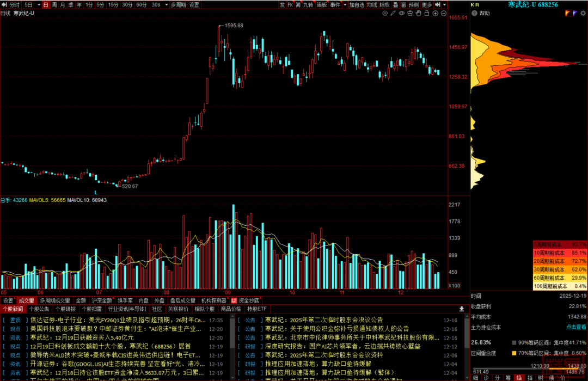This screenshot has height=381, width=588.
Task: Click the gear settings icon in chip panel
Action: coord(583,13)
